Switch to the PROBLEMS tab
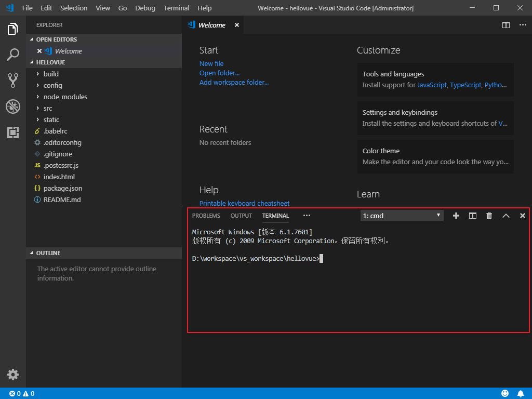Image resolution: width=532 pixels, height=399 pixels. 206,216
